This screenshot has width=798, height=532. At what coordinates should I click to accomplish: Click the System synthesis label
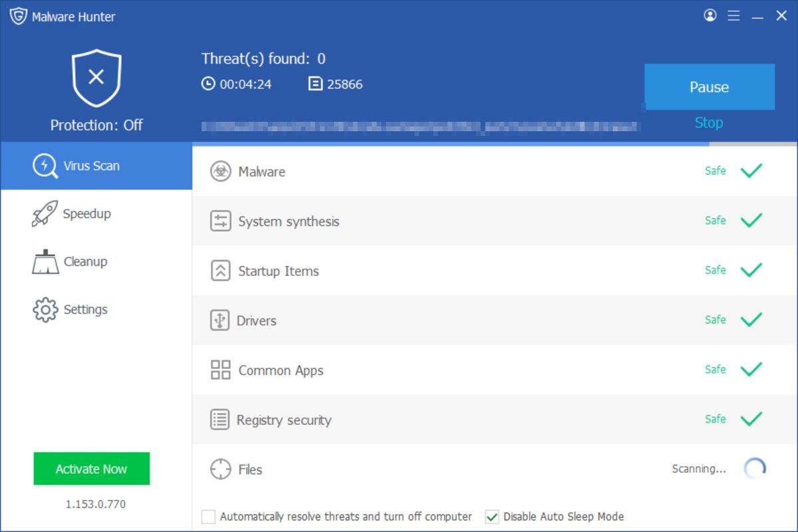(289, 221)
